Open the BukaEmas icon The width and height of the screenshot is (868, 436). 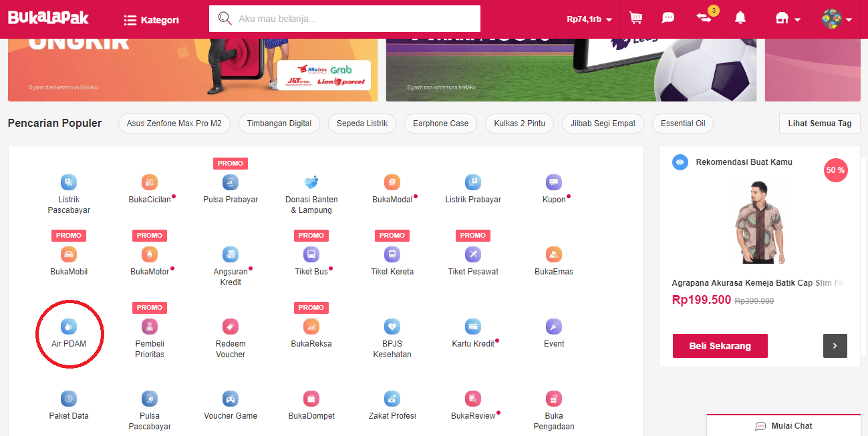point(554,254)
